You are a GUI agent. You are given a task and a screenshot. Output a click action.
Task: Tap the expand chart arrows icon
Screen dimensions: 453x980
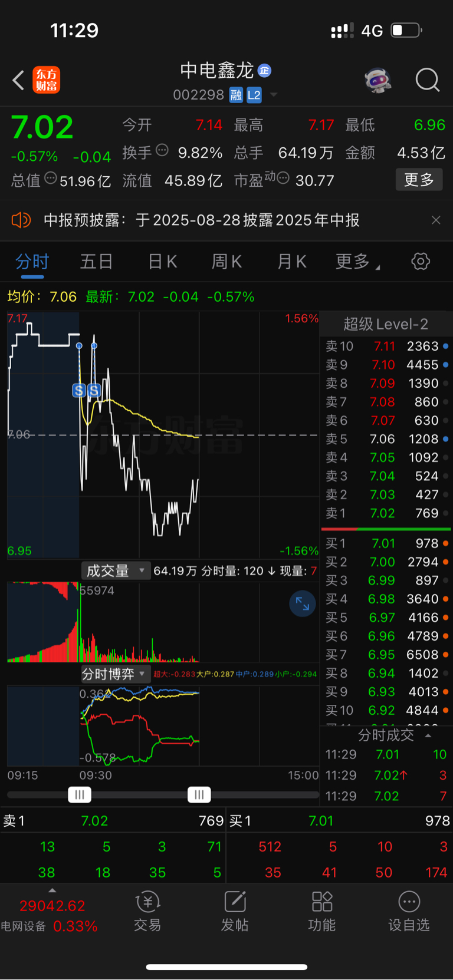coord(302,603)
